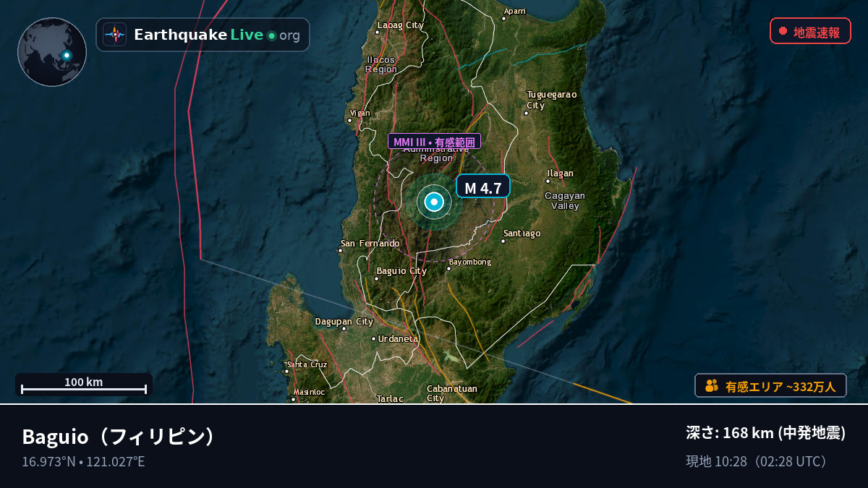The height and width of the screenshot is (488, 868).
Task: Click the Earthquake Live org site name
Action: pyautogui.click(x=216, y=35)
